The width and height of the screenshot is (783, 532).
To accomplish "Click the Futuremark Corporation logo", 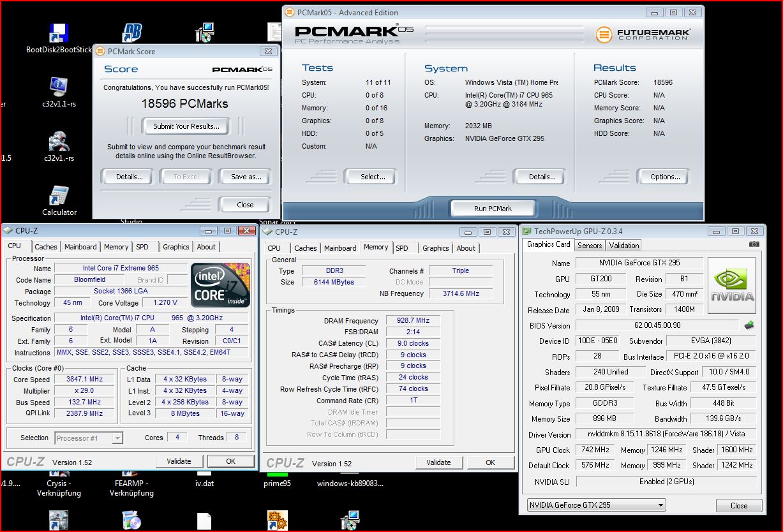I will pos(643,34).
